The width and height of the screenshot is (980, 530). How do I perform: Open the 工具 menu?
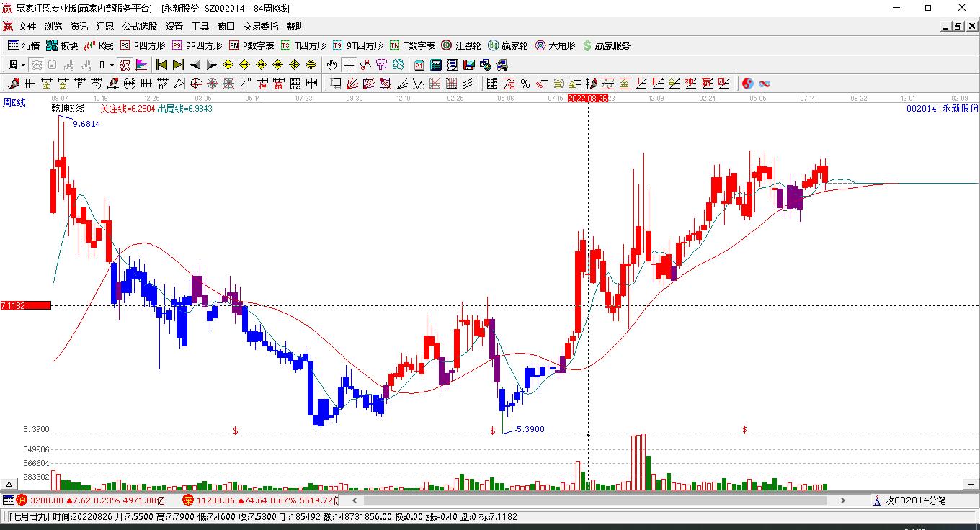(x=200, y=27)
